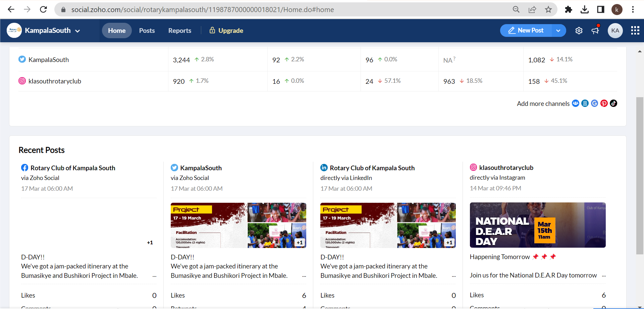Open the LinkedIn post Project image thumbnail

tap(388, 225)
